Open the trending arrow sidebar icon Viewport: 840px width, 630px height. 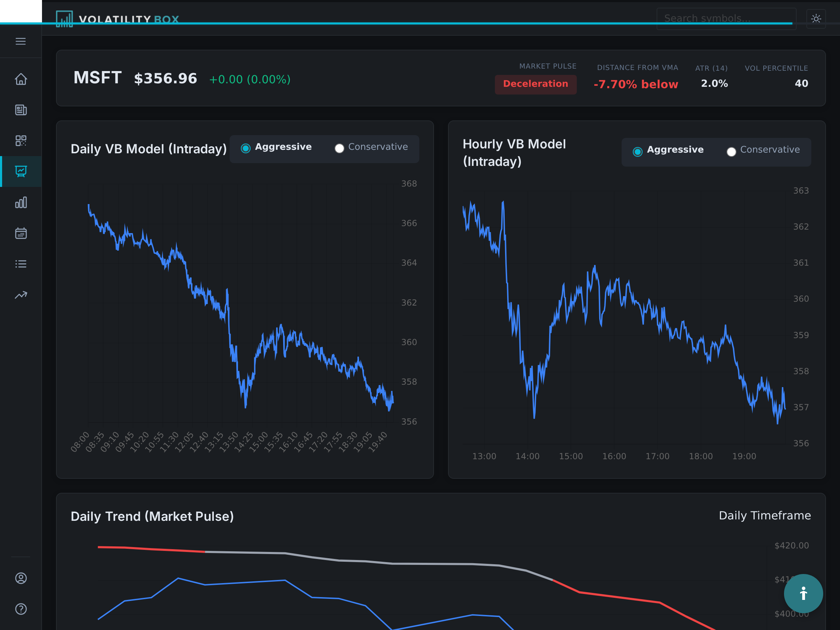[x=21, y=295]
